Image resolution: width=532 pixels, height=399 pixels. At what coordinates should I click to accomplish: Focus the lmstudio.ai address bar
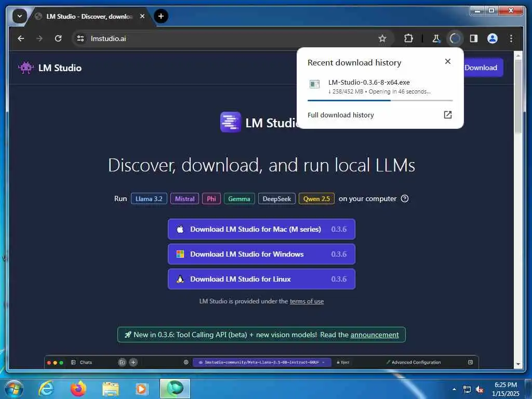click(233, 38)
